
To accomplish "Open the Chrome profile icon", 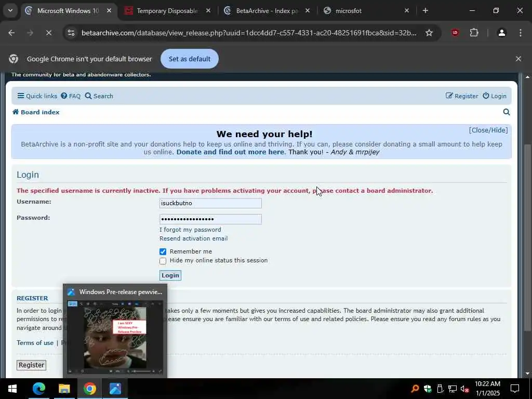I will tap(502, 33).
